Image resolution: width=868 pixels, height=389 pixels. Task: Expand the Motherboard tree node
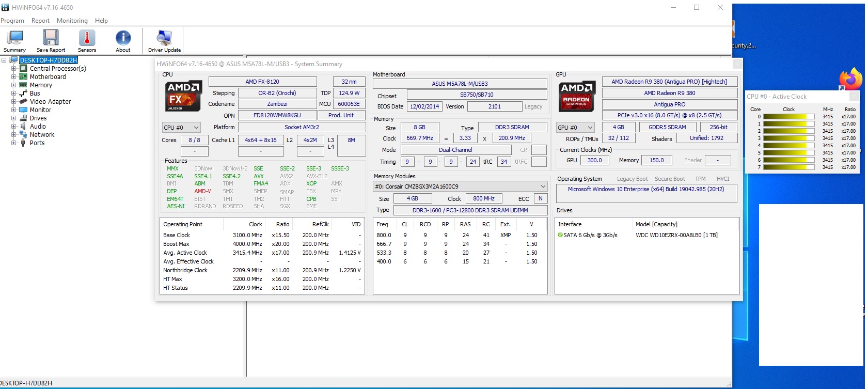tap(14, 76)
